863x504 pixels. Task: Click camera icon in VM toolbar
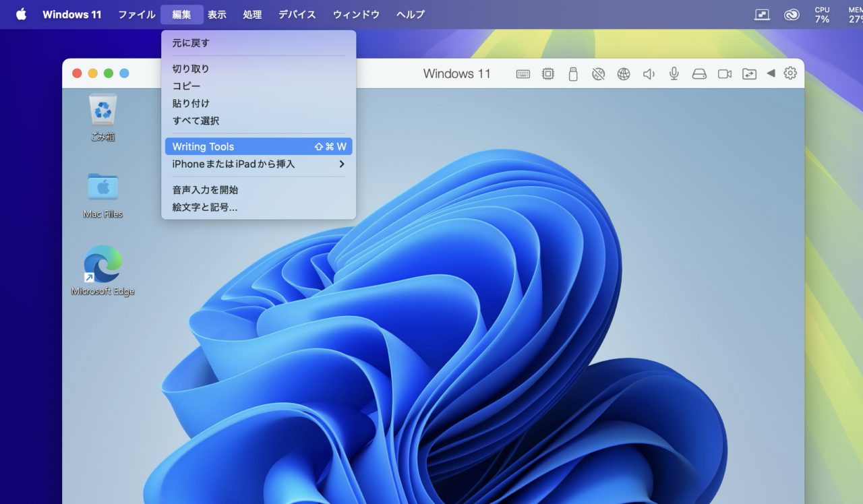725,74
